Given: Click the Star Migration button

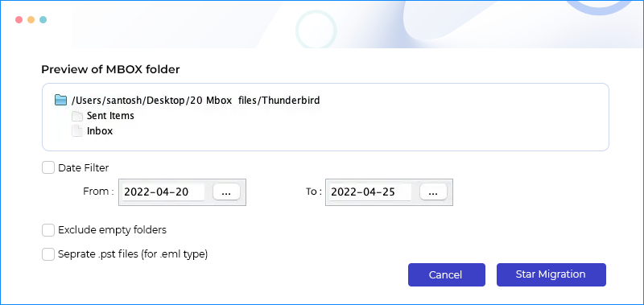Looking at the screenshot, I should pyautogui.click(x=551, y=274).
